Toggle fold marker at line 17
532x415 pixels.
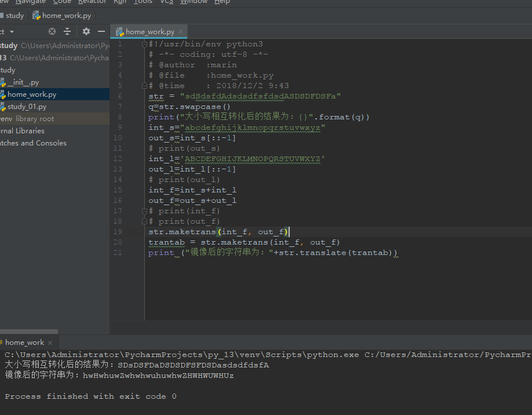coord(145,211)
